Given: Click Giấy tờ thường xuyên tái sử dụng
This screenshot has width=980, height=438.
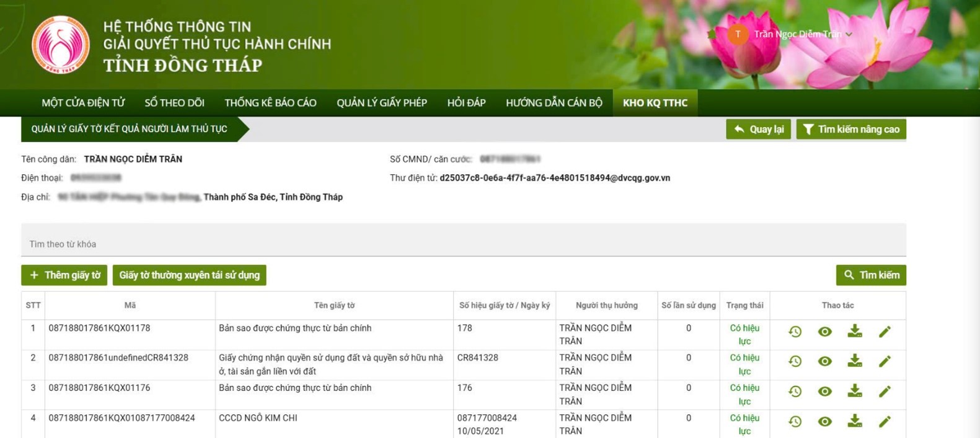Looking at the screenshot, I should point(190,275).
